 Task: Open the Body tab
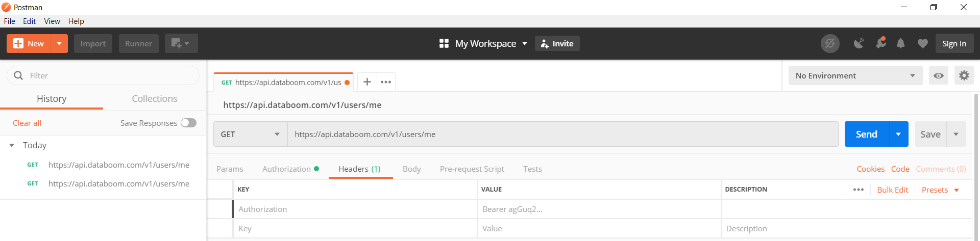point(411,169)
